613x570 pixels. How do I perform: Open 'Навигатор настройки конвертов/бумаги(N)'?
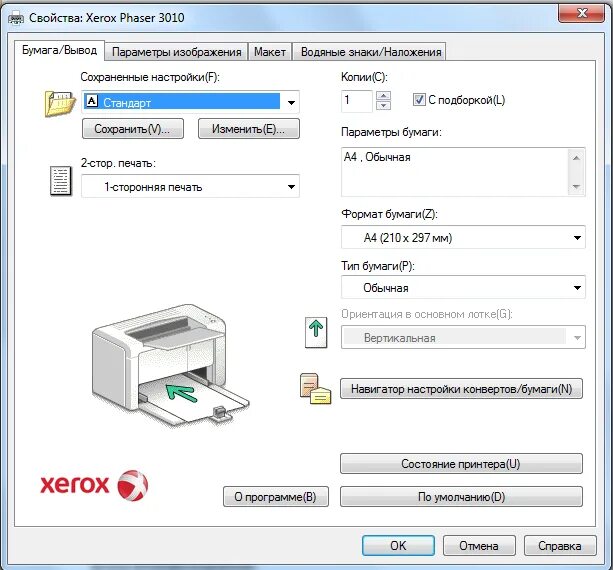pyautogui.click(x=461, y=389)
